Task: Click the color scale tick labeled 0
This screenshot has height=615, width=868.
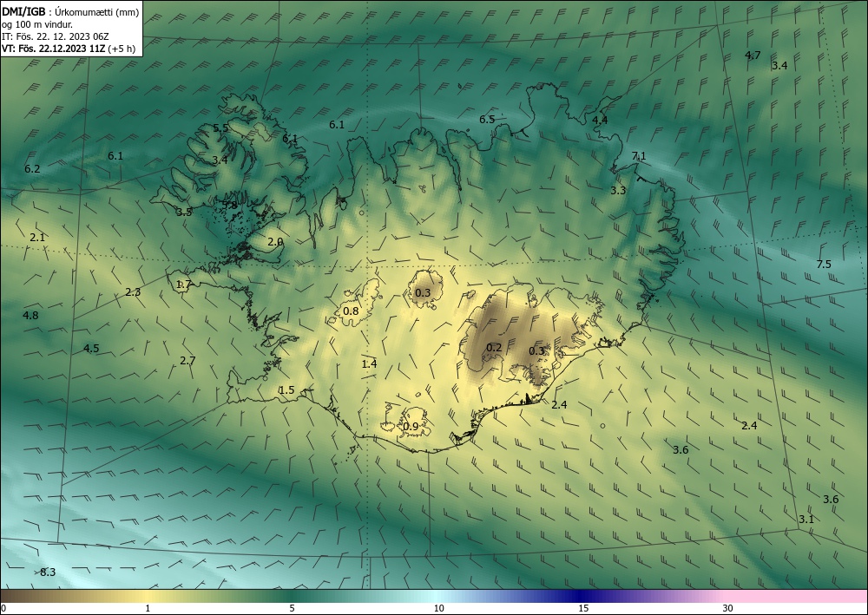Action: (3, 609)
